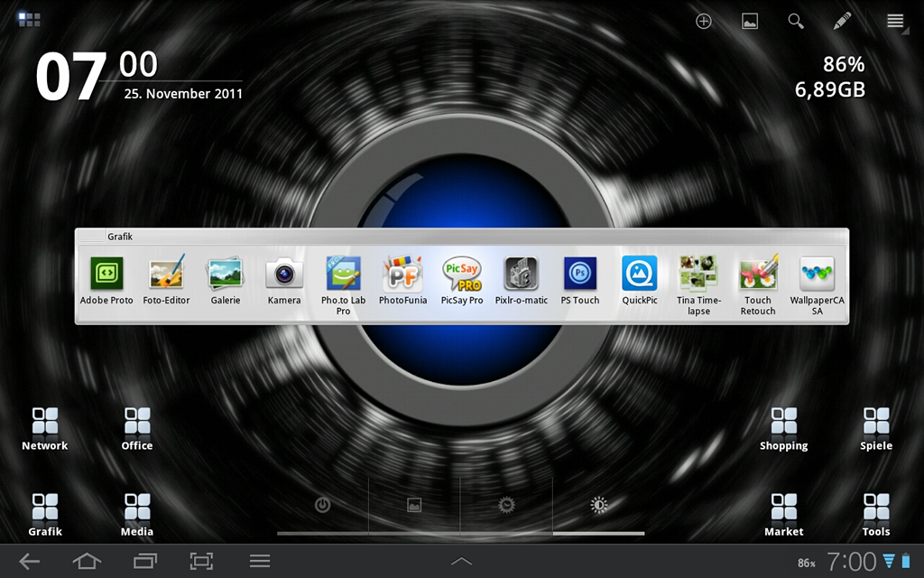Open the Spiele folder
This screenshot has width=924, height=578.
(876, 429)
